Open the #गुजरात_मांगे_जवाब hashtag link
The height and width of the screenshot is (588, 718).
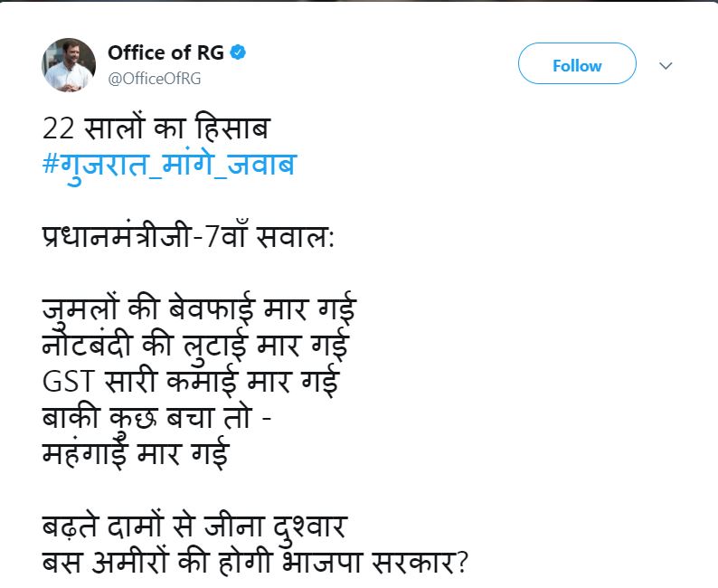point(169,167)
